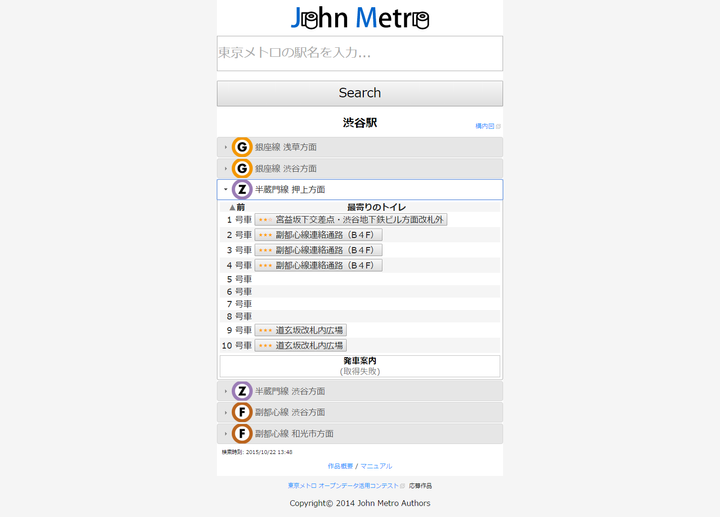Viewport: 720px width, 517px height.
Task: Expand the 銀座線 渋谷方面 section
Action: click(360, 169)
